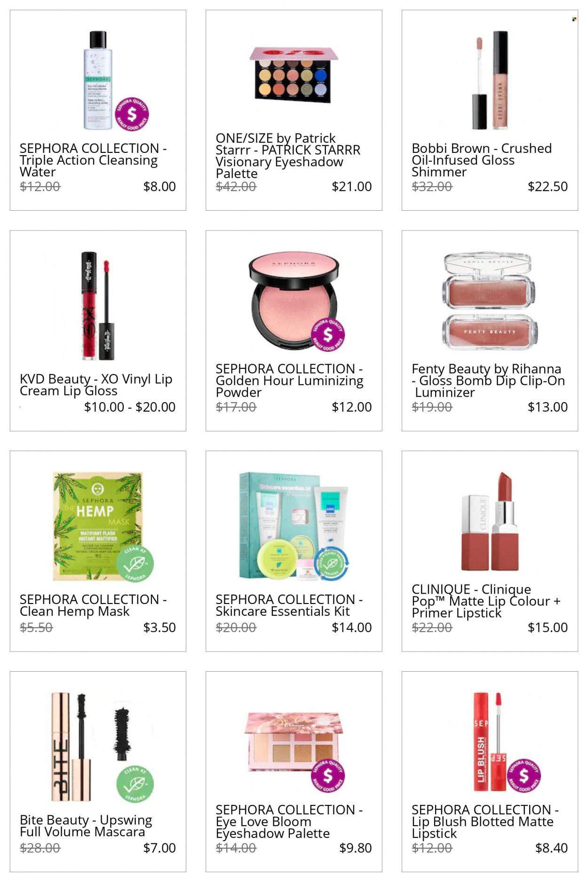Open the Patrick Starrr Visionary Eyeshadow Palette image
This screenshot has width=588, height=882.
coord(294,75)
